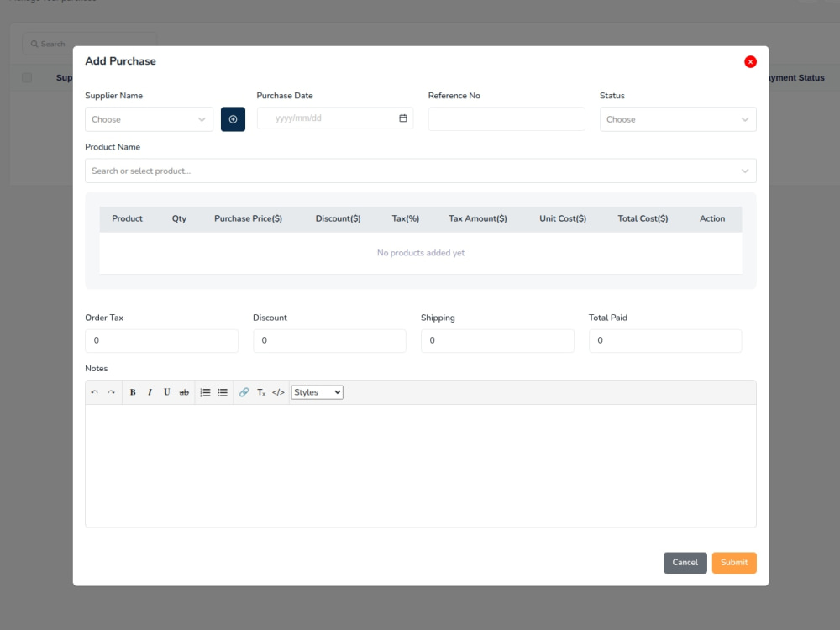Click the Shipping input field
This screenshot has width=840, height=630.
click(x=497, y=341)
